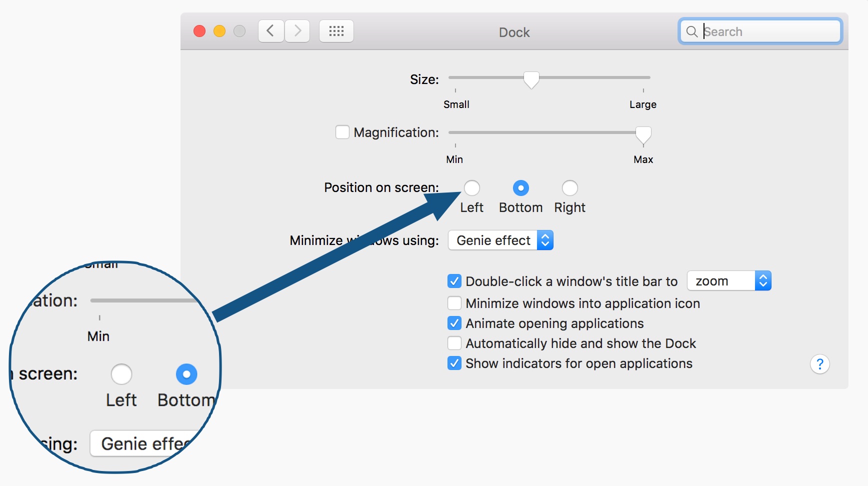868x486 pixels.
Task: Disable Animate opening applications
Action: click(454, 323)
